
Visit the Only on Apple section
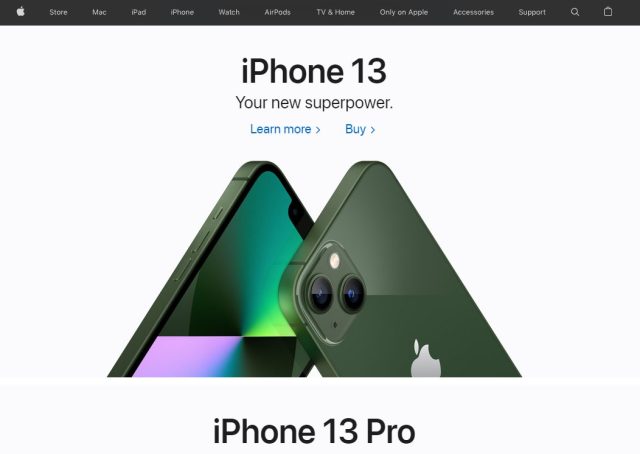coord(404,12)
